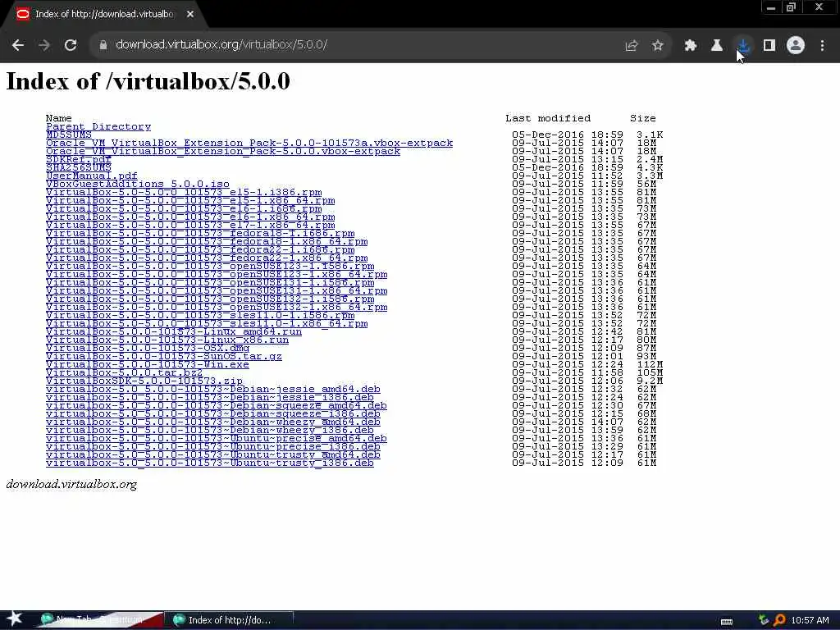
Task: Download the el5-1.x86_64.rpm package
Action: point(190,200)
